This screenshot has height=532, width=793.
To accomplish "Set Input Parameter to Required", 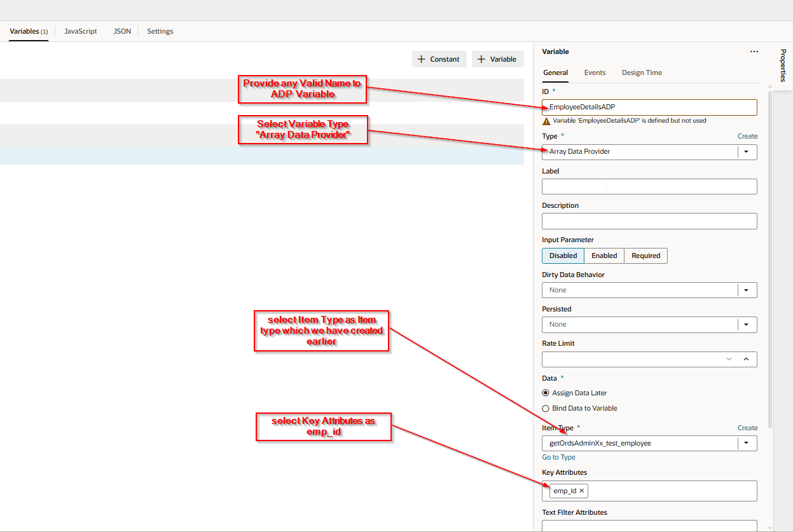I will tap(645, 256).
